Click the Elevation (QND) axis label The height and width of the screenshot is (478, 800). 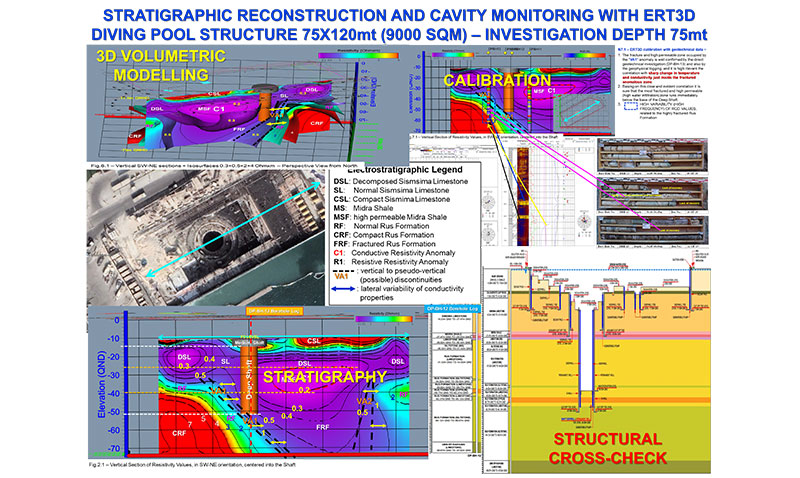pyautogui.click(x=97, y=380)
